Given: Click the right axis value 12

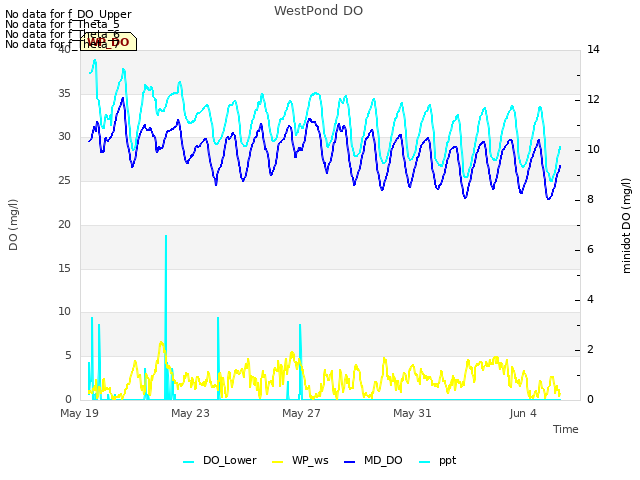Looking at the screenshot, I should click(x=593, y=99).
